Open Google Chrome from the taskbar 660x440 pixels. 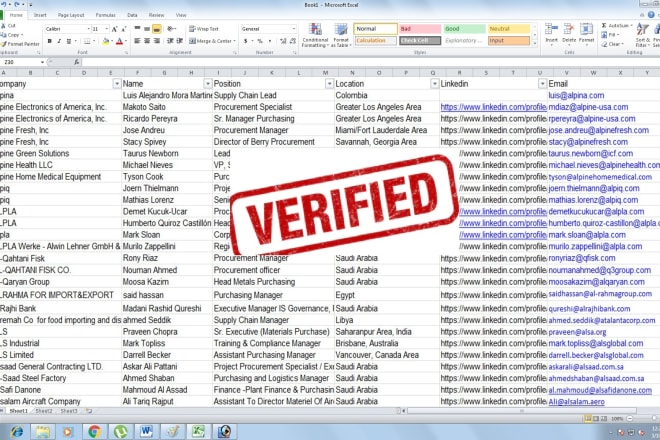[x=94, y=432]
